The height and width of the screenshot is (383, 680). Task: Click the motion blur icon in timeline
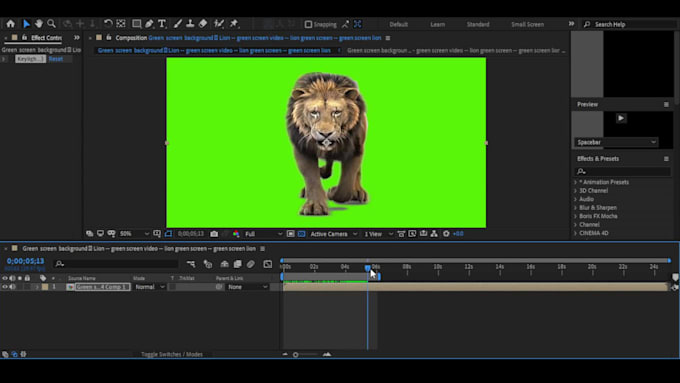[x=251, y=264]
